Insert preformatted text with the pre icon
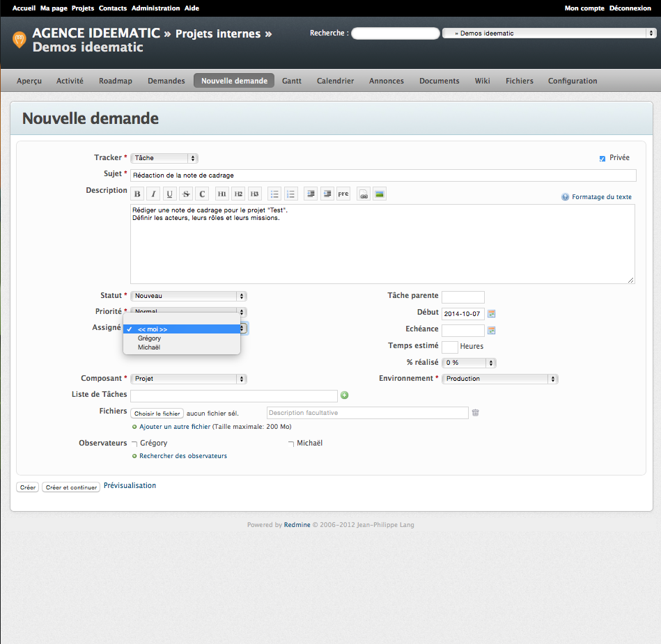Viewport: 661px width, 644px height. click(343, 194)
